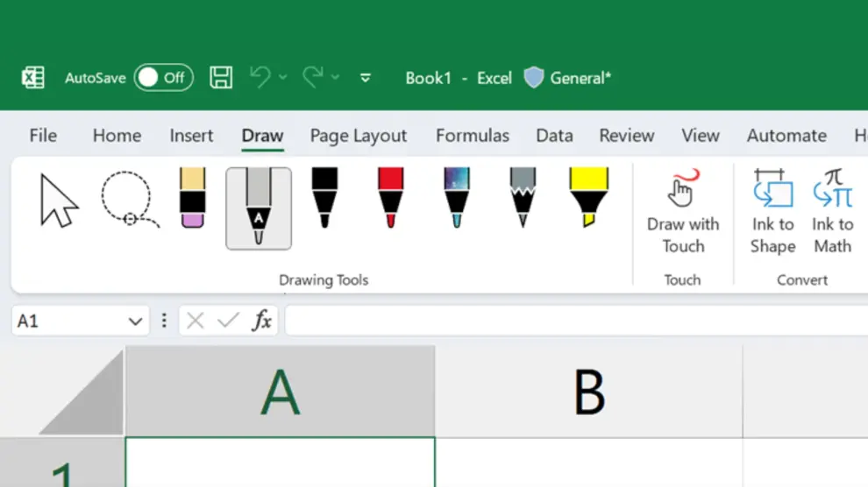Click the Ink to Math button

832,213
